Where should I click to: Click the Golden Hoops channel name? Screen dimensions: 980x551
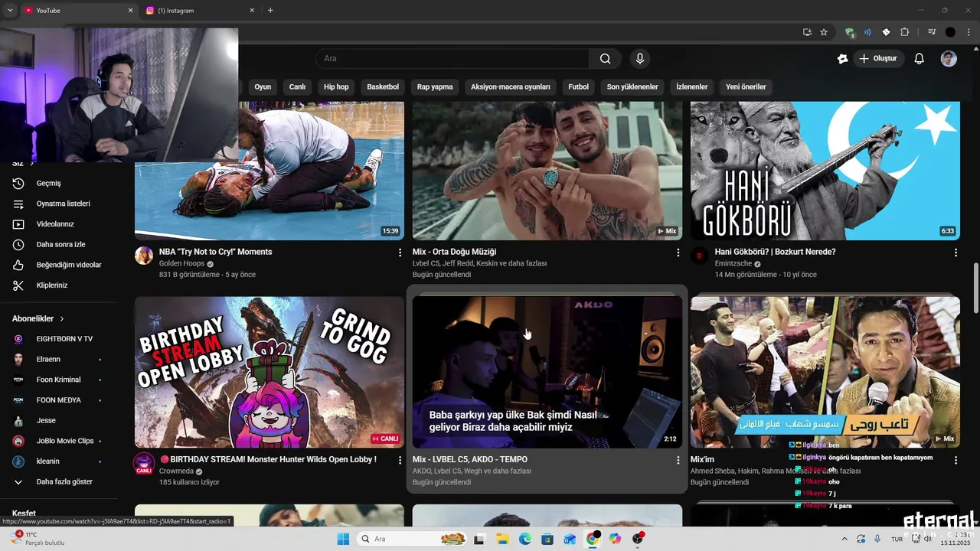point(181,263)
